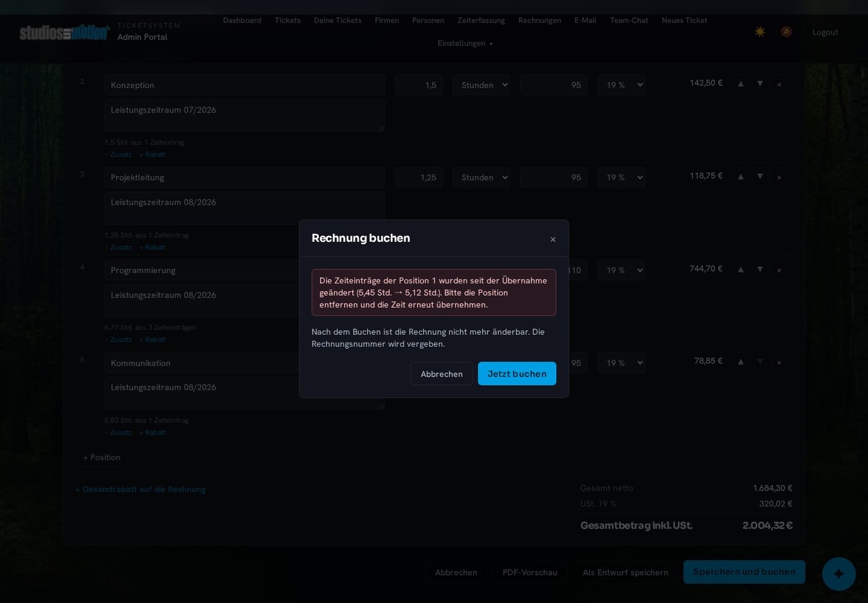Screen dimensions: 868x603
Task: Toggle the muted notification bell icon
Action: pyautogui.click(x=786, y=32)
